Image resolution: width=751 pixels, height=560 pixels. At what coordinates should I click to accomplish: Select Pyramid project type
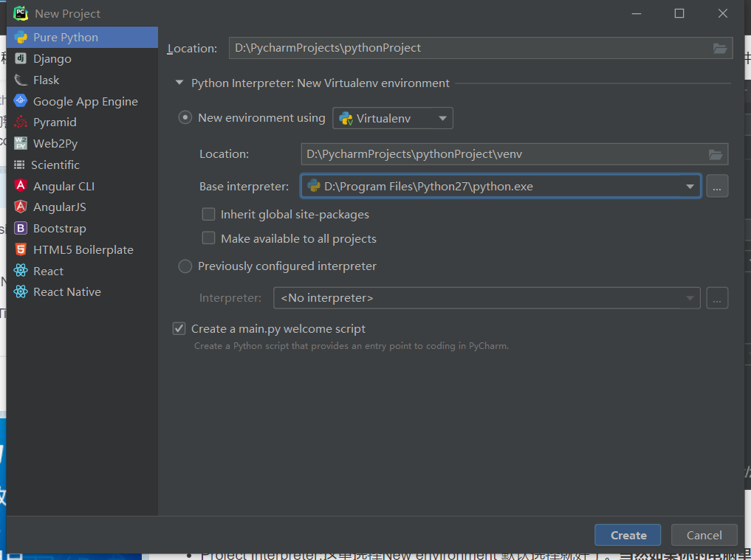tap(83, 122)
